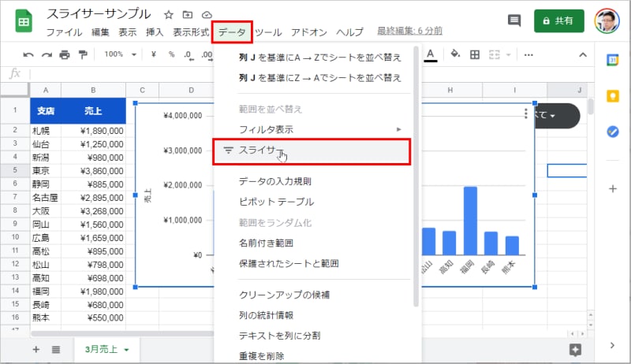Open the account profile picture

click(x=607, y=21)
